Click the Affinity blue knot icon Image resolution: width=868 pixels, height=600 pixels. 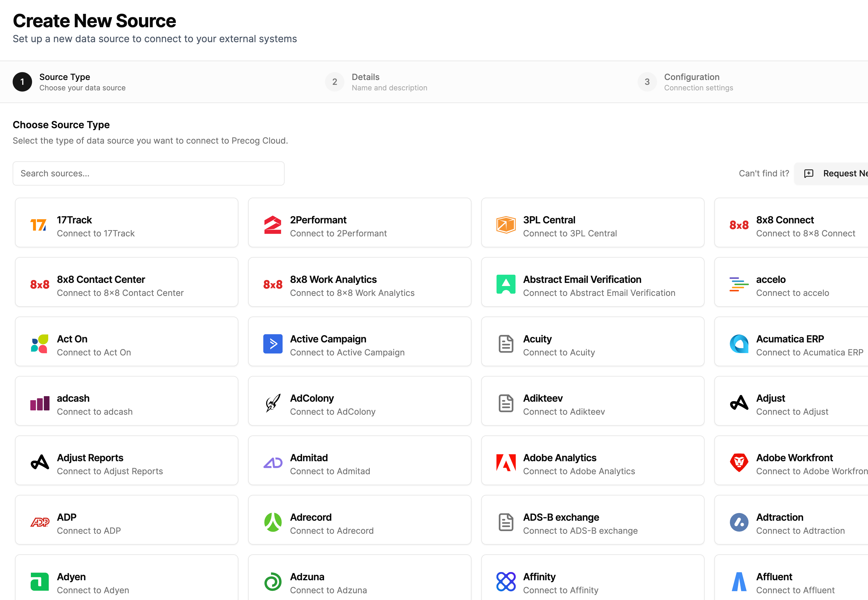(506, 582)
